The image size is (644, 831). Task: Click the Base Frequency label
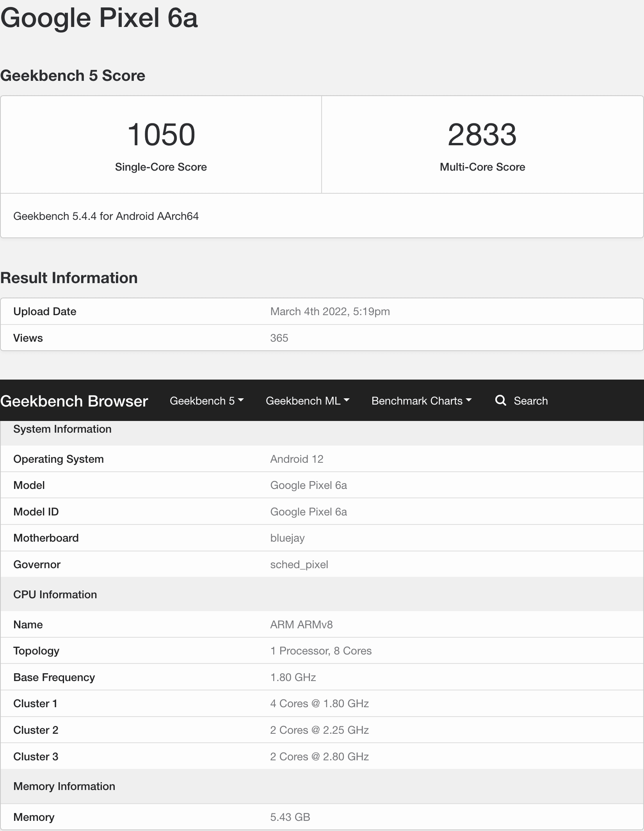[54, 677]
